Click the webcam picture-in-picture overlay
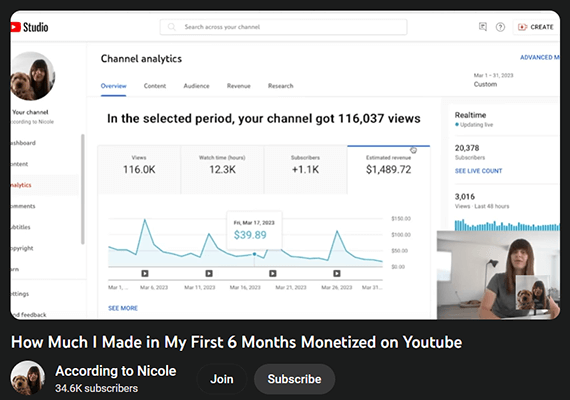Screen dimensions: 570x400 pyautogui.click(x=498, y=275)
